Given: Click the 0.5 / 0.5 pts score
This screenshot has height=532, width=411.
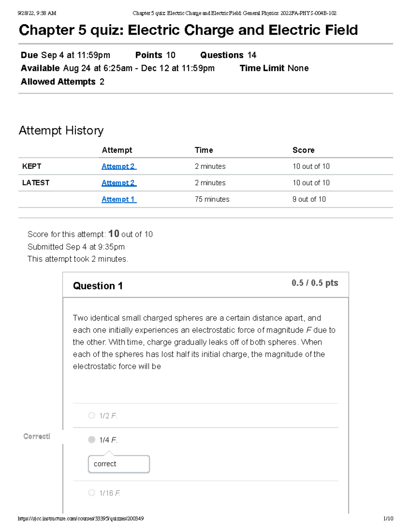Looking at the screenshot, I should click(315, 283).
